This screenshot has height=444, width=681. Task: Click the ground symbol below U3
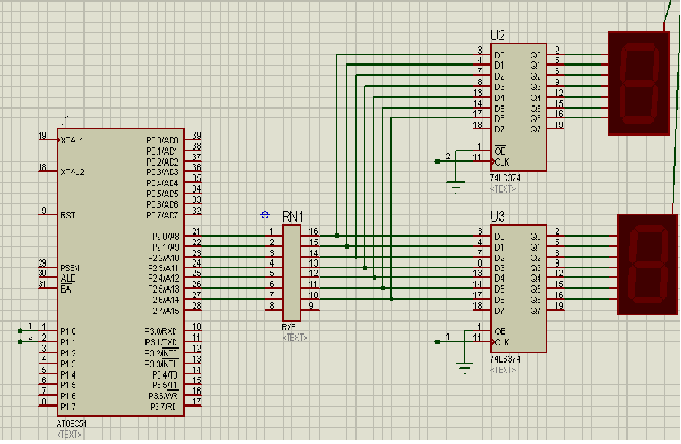pyautogui.click(x=464, y=366)
